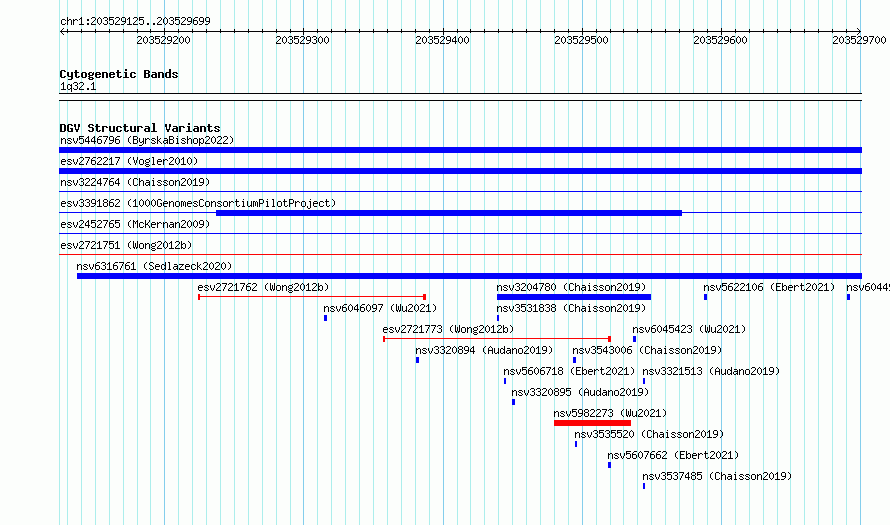Open nsv5607662 (Ebert2021) label

click(x=673, y=455)
